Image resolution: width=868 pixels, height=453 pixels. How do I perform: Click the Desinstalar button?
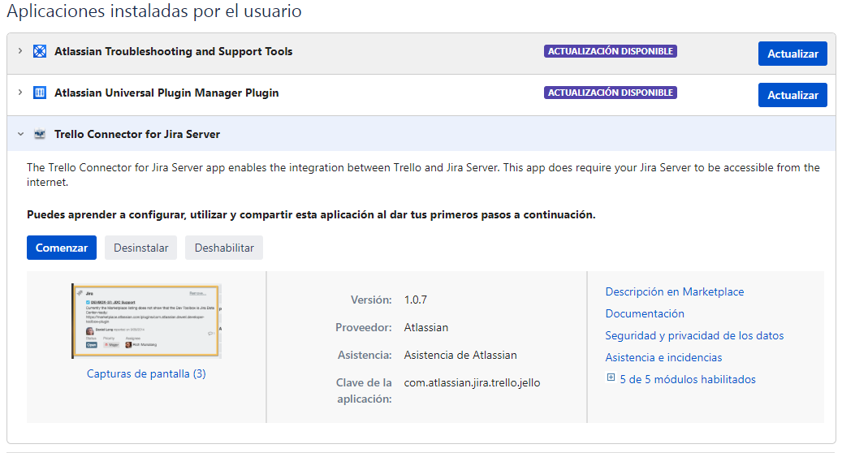click(x=140, y=248)
